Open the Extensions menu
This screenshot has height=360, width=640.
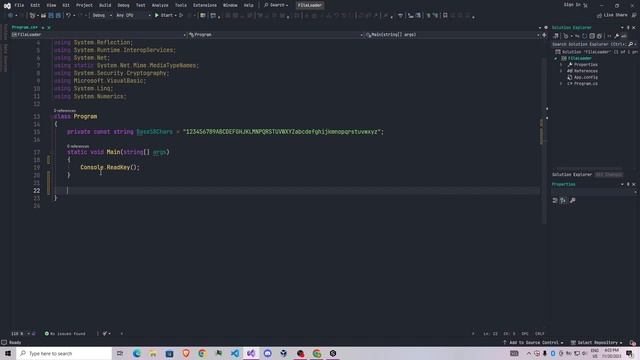pos(205,5)
